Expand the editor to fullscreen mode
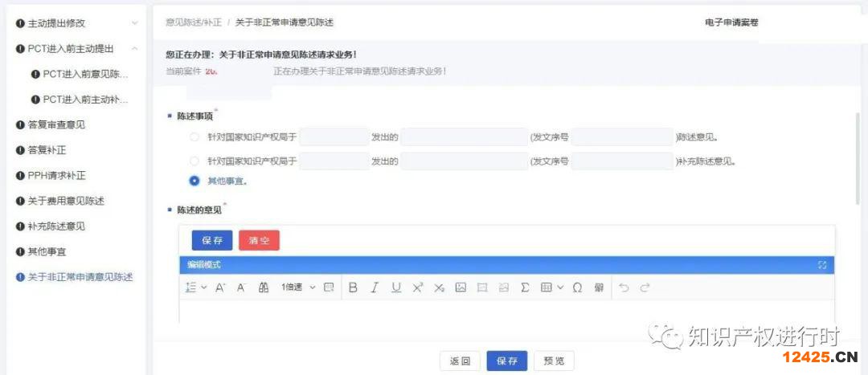Viewport: 868px width, 375px height. [x=822, y=265]
